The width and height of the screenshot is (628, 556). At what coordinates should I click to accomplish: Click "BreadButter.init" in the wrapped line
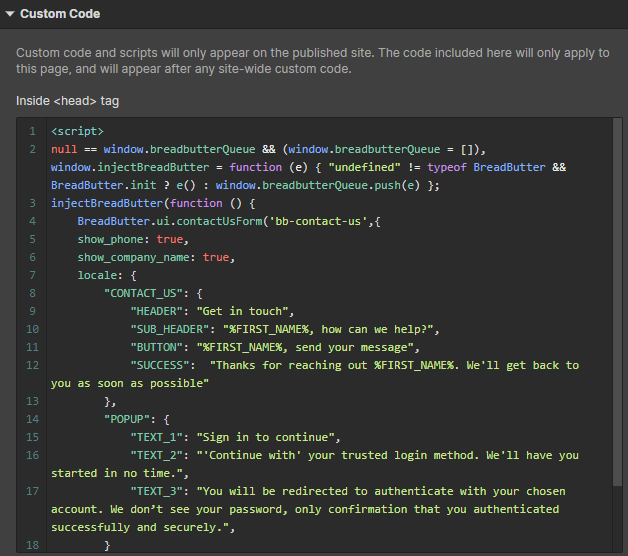pos(103,185)
